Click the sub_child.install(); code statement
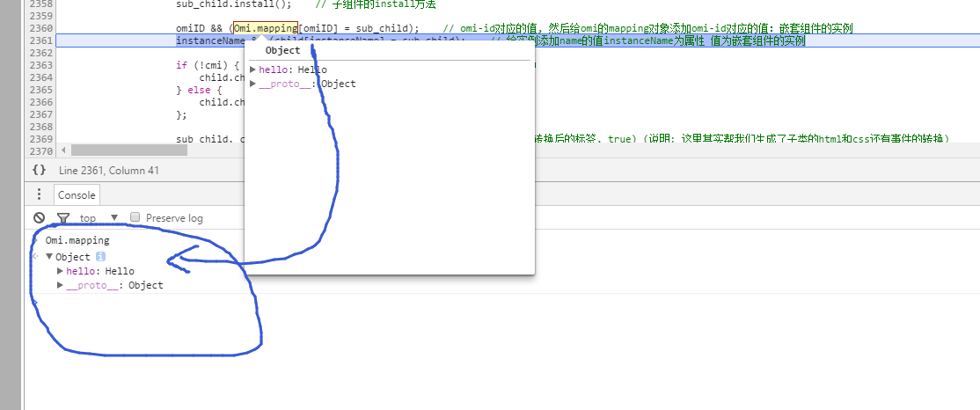Screen dimensions: 980x410 click(234, 4)
